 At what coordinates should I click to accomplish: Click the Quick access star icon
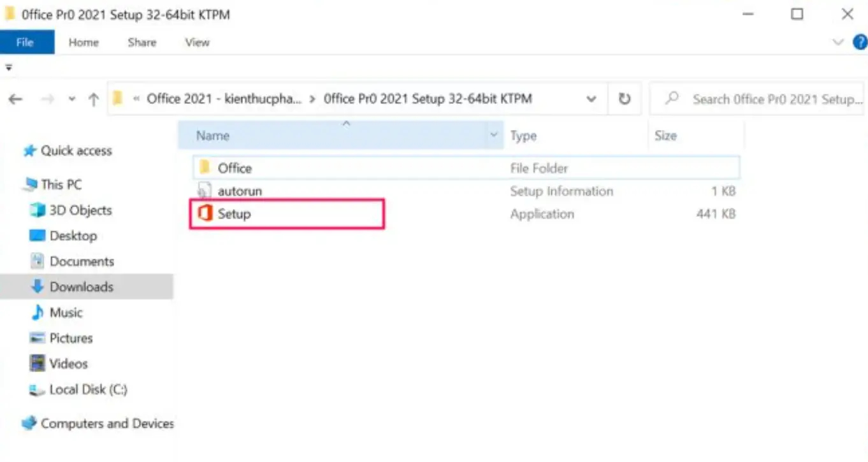[x=29, y=151]
